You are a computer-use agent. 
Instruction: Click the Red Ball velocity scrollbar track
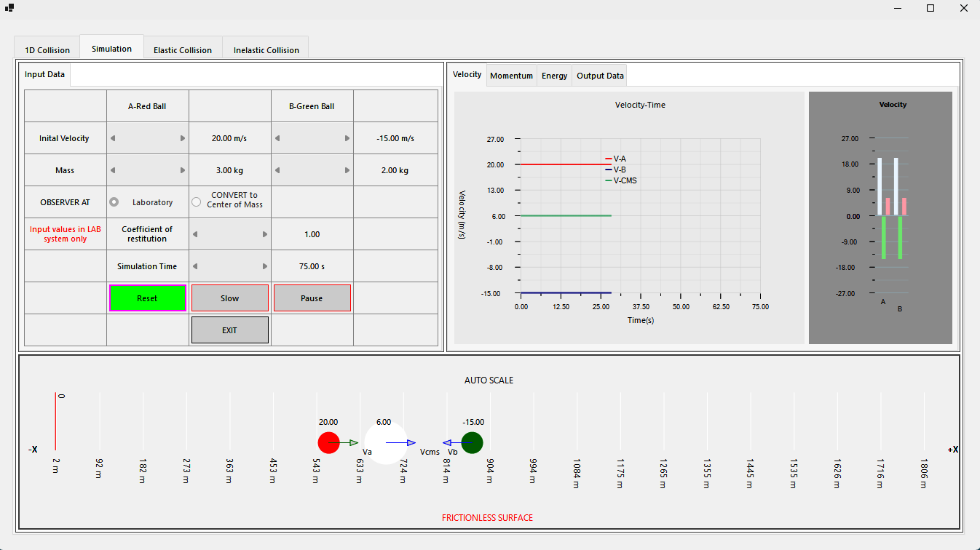click(148, 138)
